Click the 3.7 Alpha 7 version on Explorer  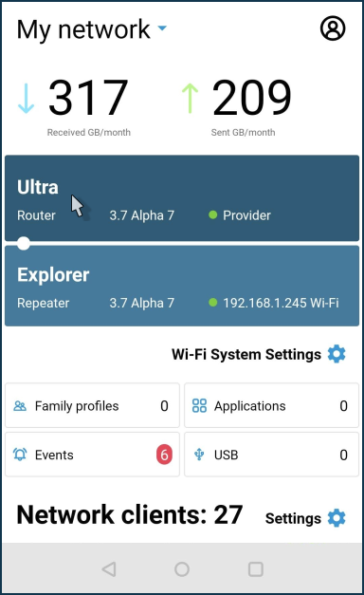pyautogui.click(x=142, y=303)
